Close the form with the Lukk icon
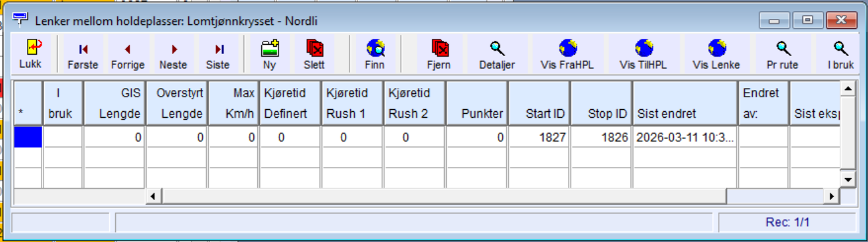The height and width of the screenshot is (242, 868). tap(30, 55)
